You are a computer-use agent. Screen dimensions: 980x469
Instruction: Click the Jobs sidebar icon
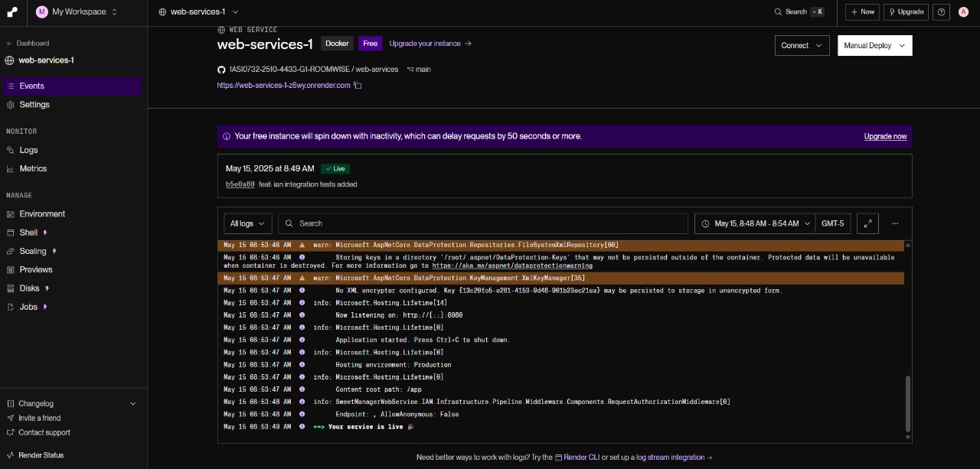click(x=11, y=306)
